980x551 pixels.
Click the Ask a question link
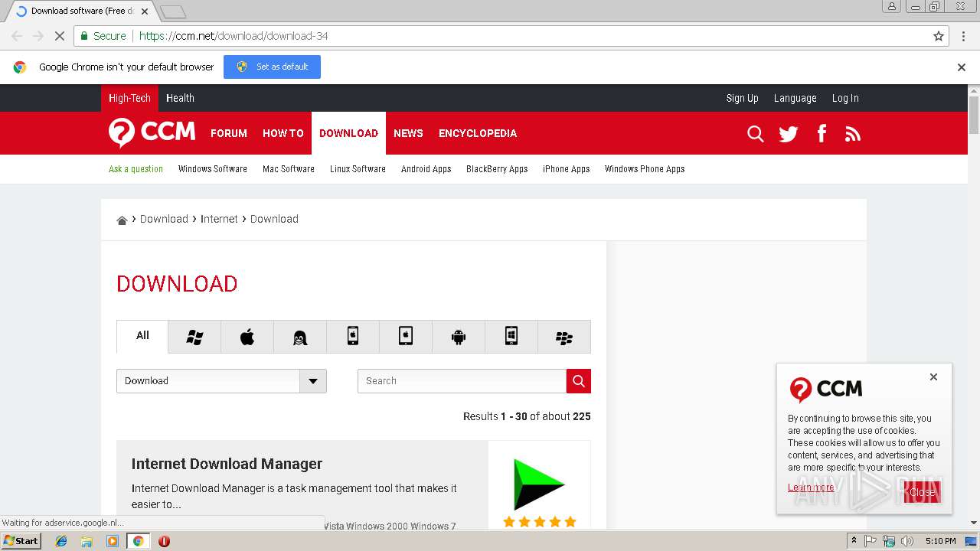pyautogui.click(x=136, y=169)
